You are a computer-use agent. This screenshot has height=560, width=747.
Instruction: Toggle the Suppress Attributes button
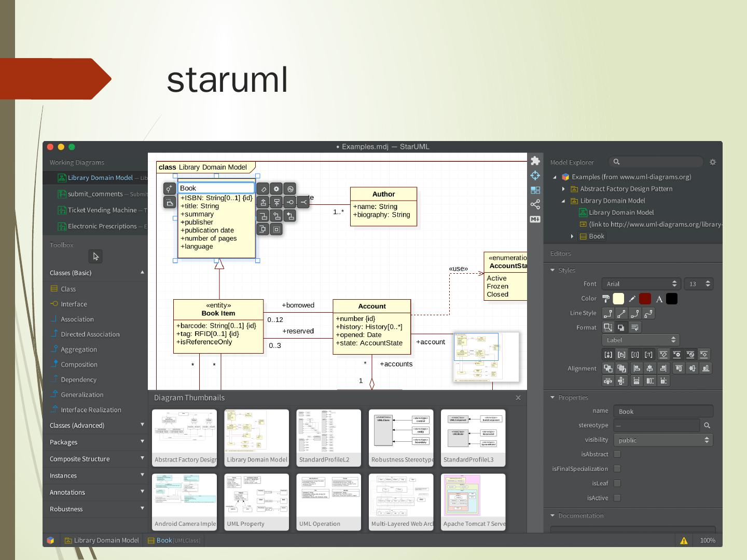click(x=663, y=355)
